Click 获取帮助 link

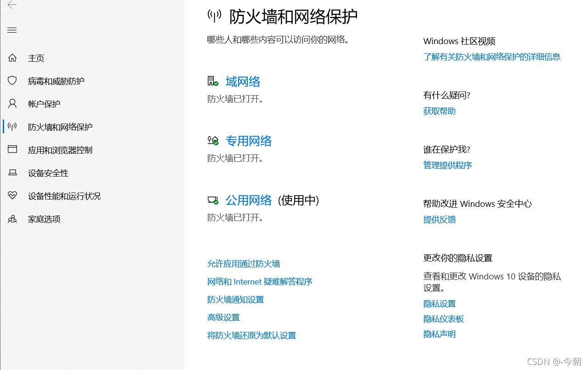440,111
